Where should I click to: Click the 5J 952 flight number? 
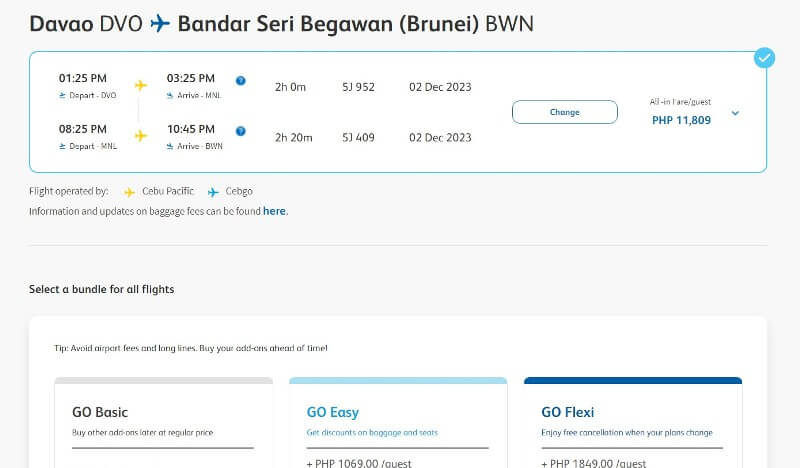tap(358, 87)
